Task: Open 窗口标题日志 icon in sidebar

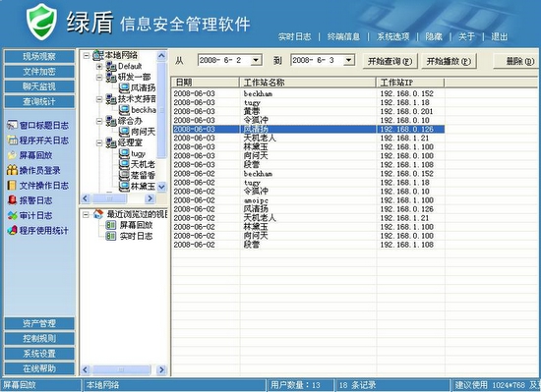Action: [12, 125]
